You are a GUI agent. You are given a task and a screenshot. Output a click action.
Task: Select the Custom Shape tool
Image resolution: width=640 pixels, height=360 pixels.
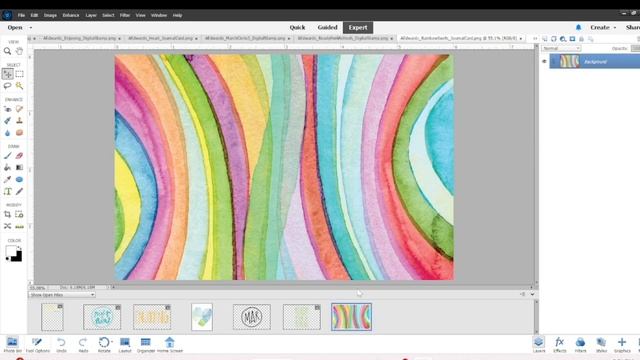coord(19,180)
